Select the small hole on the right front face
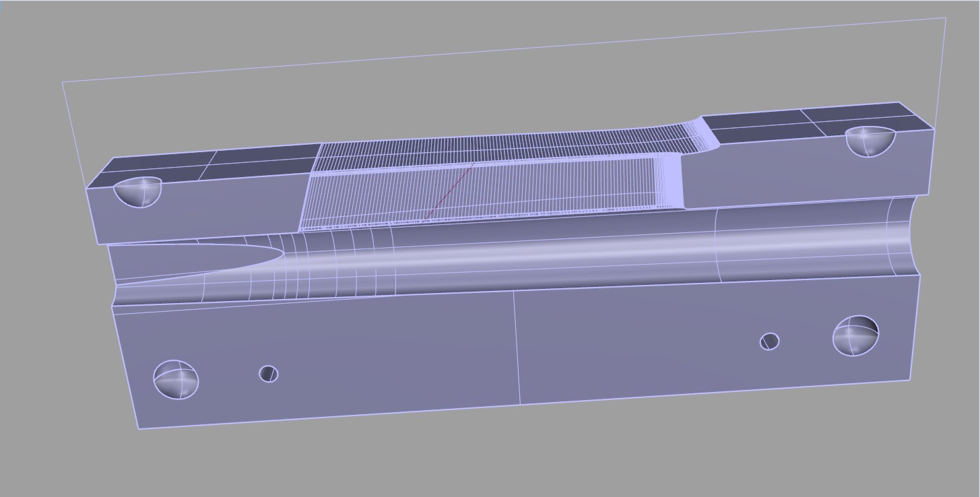Viewport: 980px width, 497px height. pyautogui.click(x=769, y=341)
